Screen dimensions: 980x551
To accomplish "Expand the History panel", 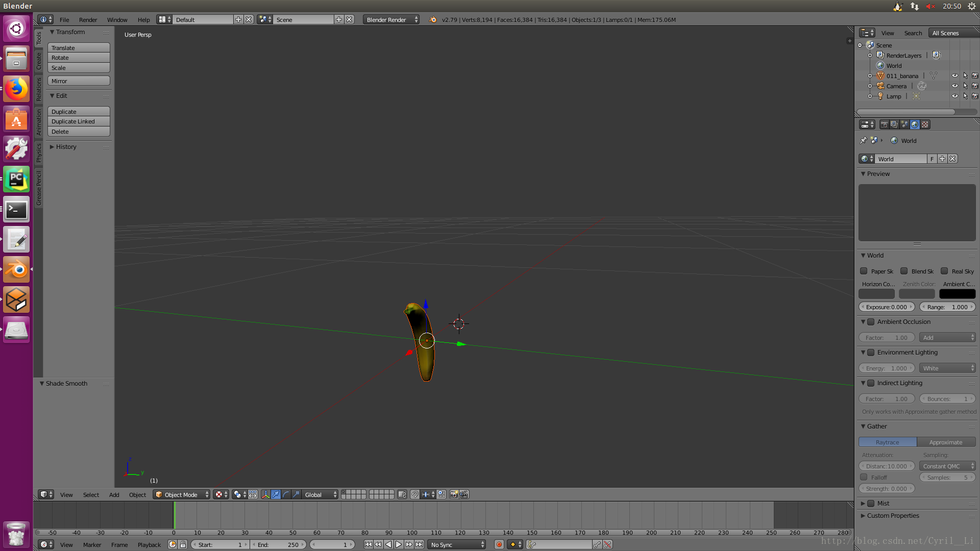I will [66, 146].
